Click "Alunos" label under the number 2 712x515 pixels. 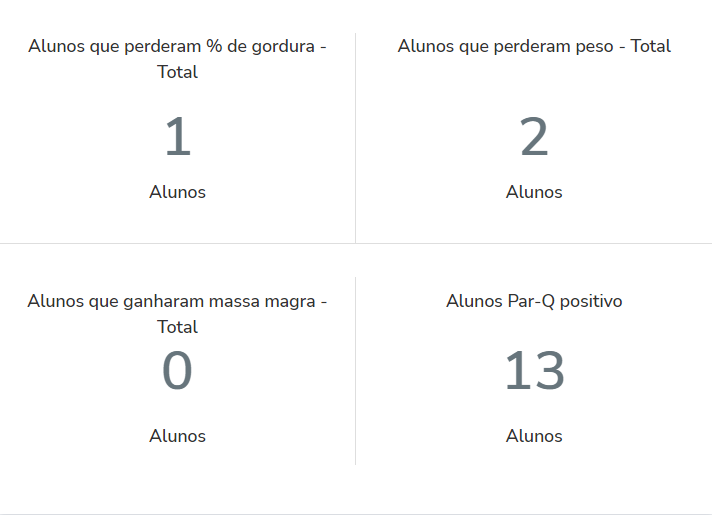coord(534,192)
